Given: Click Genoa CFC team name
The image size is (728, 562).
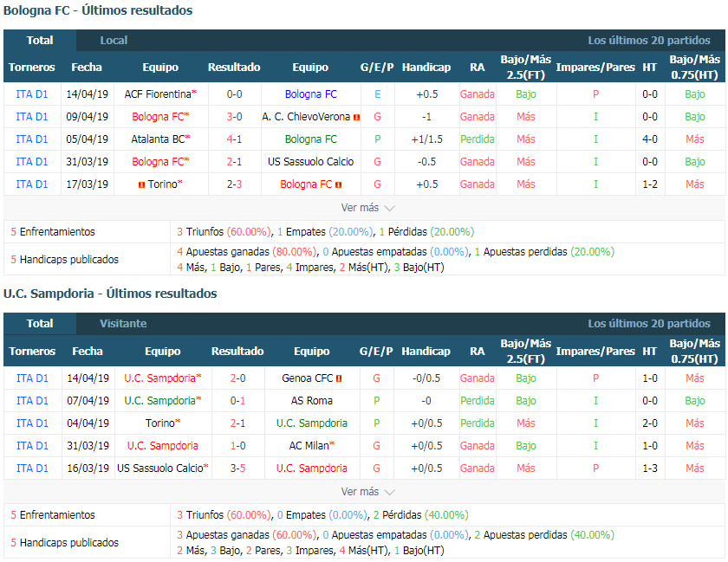Looking at the screenshot, I should (308, 378).
